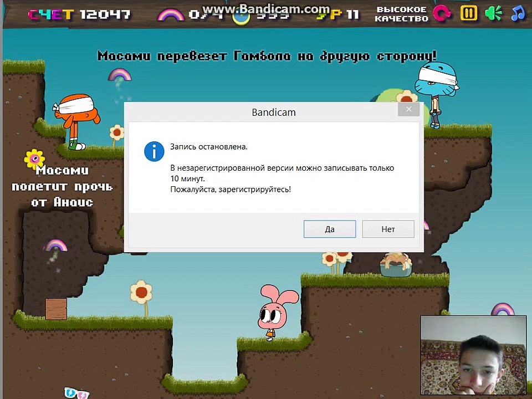Click the Масами полетит прочь hint text
This screenshot has height=399, width=532.
click(62, 186)
